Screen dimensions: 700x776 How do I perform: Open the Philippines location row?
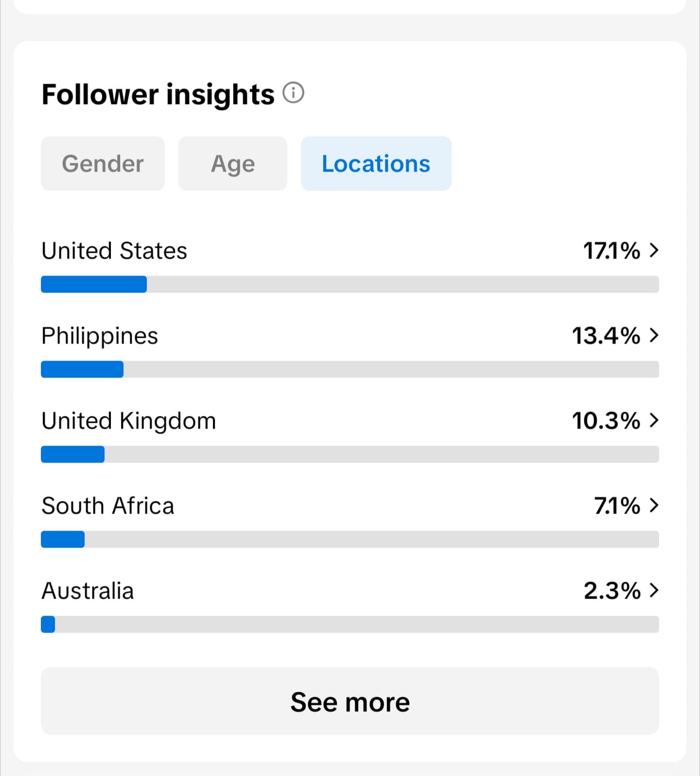(350, 351)
